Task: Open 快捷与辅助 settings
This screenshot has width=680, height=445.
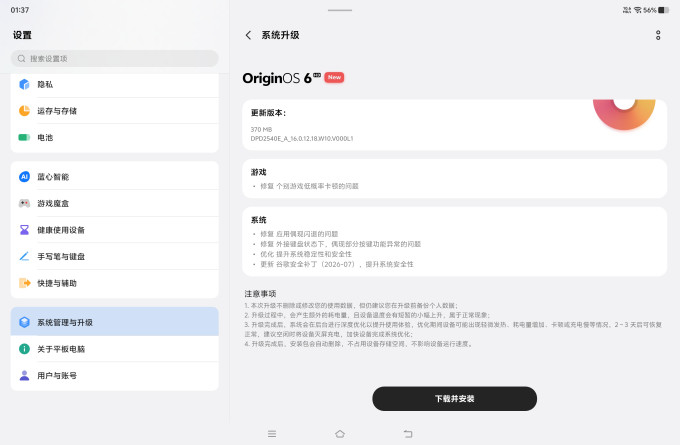Action: [114, 283]
